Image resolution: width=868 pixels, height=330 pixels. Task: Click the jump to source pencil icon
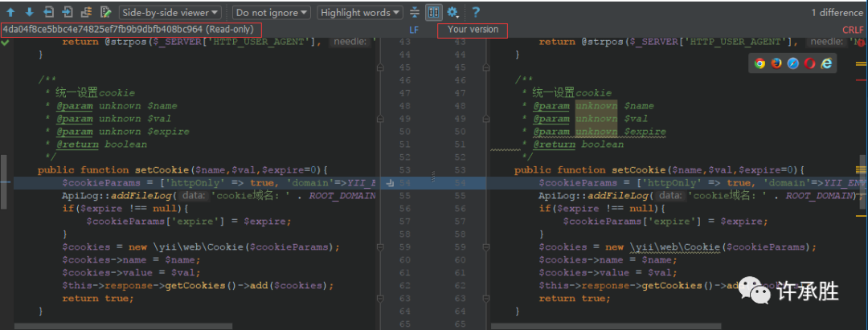pyautogui.click(x=105, y=12)
